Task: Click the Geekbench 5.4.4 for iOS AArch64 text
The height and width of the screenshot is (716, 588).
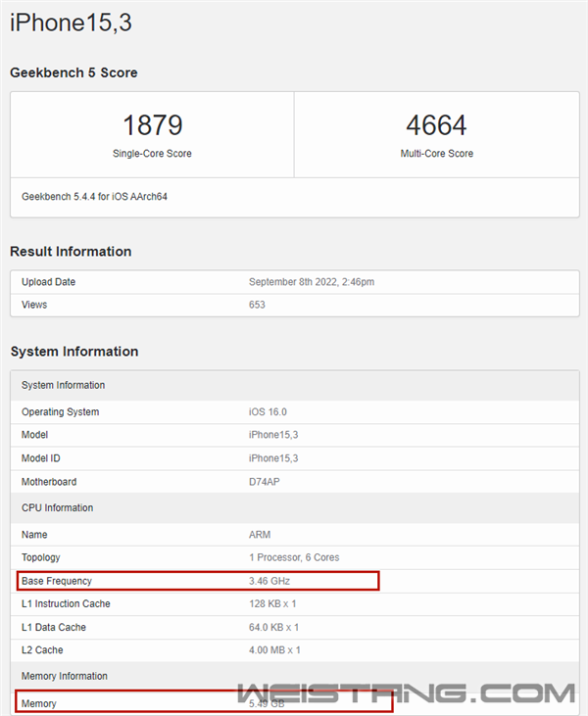Action: (91, 196)
